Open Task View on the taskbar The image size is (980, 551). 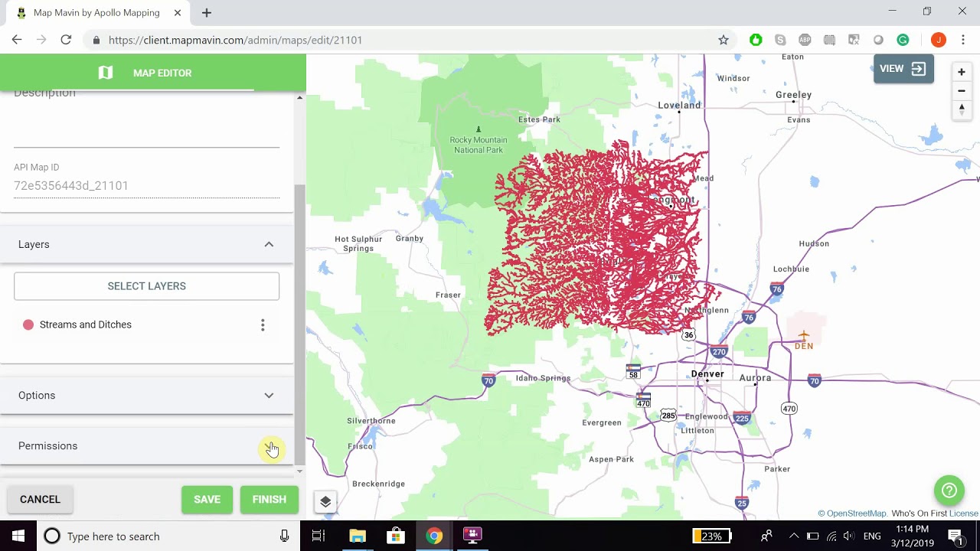pos(318,536)
